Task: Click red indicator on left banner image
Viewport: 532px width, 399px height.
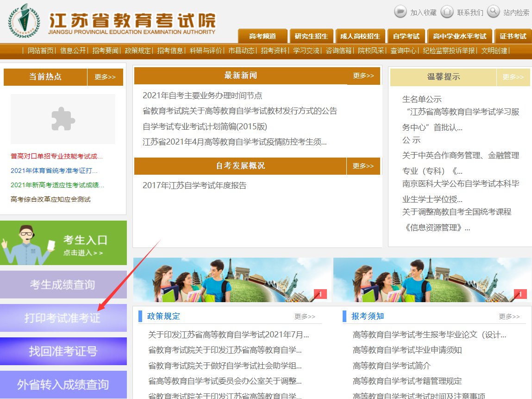Action: tap(320, 294)
